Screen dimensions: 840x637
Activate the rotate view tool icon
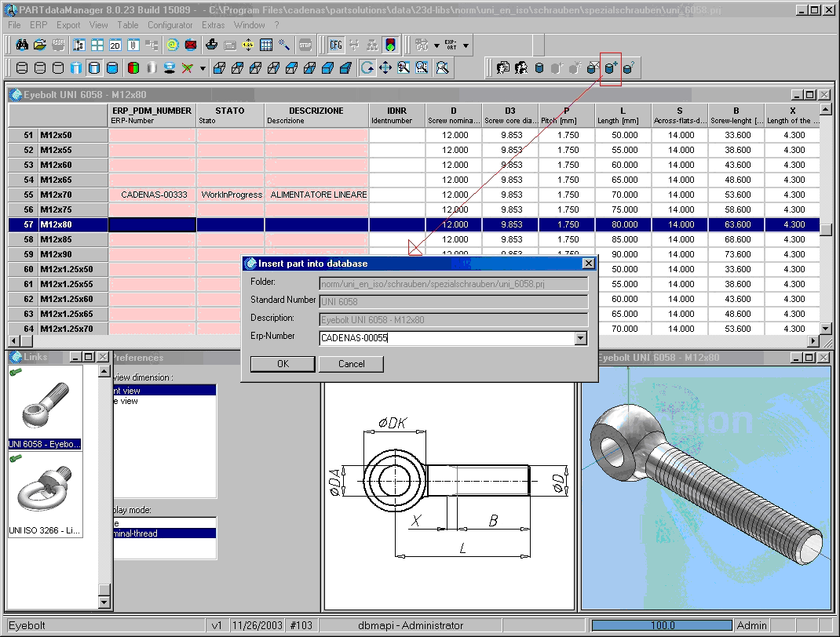(367, 68)
